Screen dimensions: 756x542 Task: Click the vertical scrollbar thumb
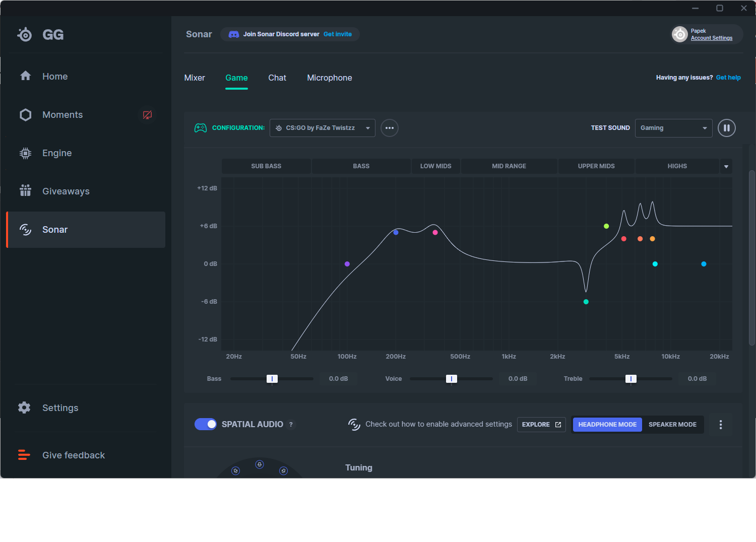[752, 257]
